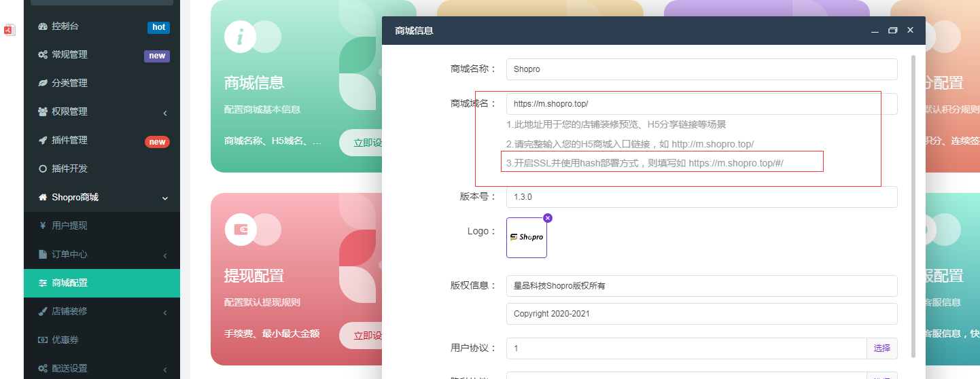Screen dimensions: 980x379
Task: Click hint text 此地址用于您的店铺装修预览
Action: coord(616,125)
